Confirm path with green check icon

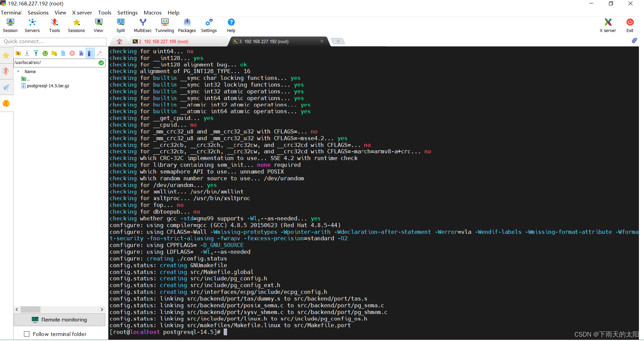pos(101,63)
